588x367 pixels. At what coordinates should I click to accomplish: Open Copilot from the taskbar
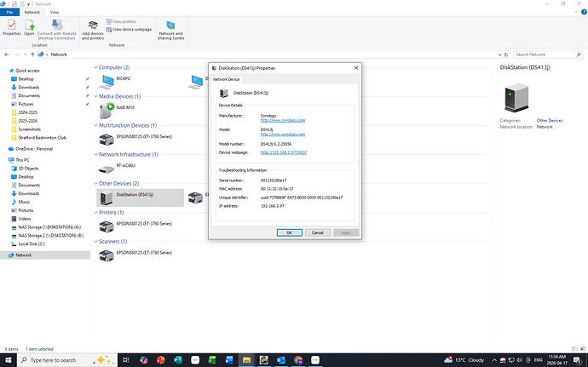(144, 360)
